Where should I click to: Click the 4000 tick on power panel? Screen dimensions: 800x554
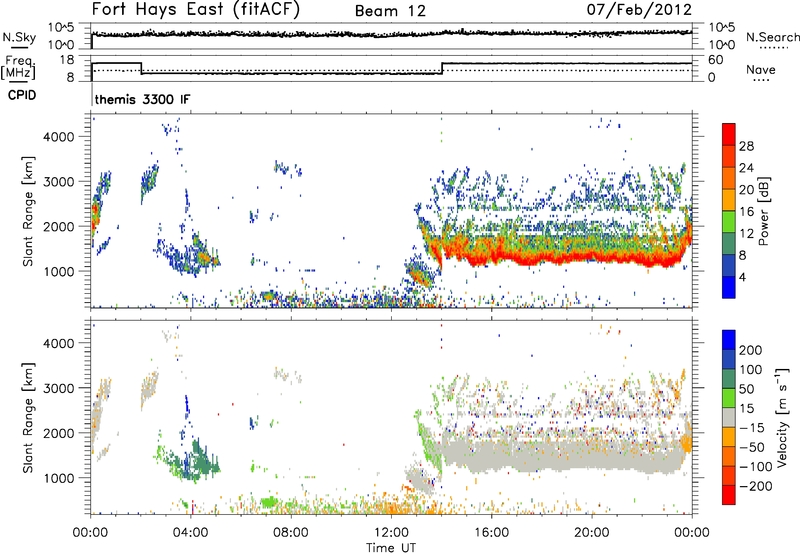tap(59, 137)
